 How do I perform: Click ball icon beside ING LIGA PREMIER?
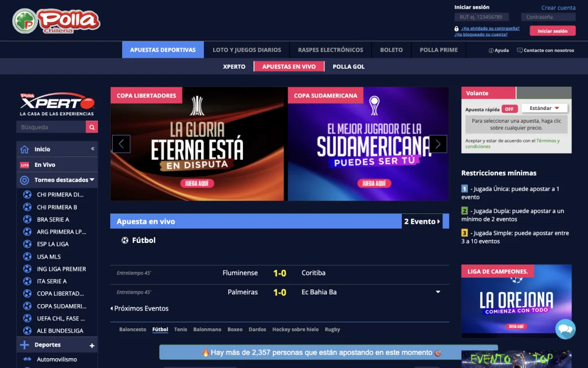coord(27,269)
